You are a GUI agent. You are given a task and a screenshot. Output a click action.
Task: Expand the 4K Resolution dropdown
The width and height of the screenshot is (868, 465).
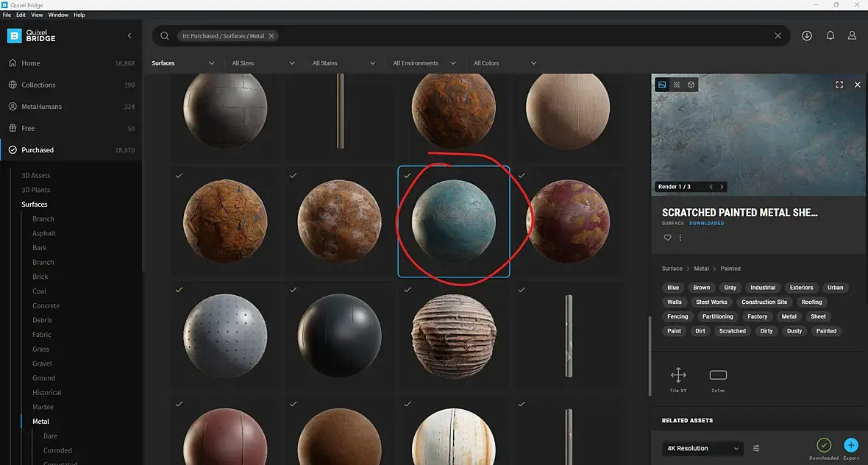point(702,448)
